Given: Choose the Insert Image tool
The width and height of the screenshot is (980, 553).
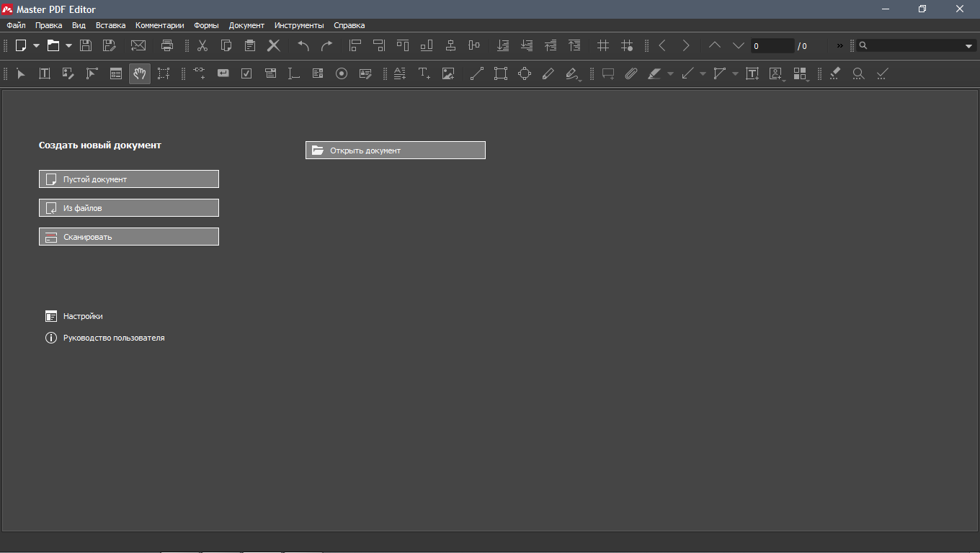Looking at the screenshot, I should [x=448, y=73].
